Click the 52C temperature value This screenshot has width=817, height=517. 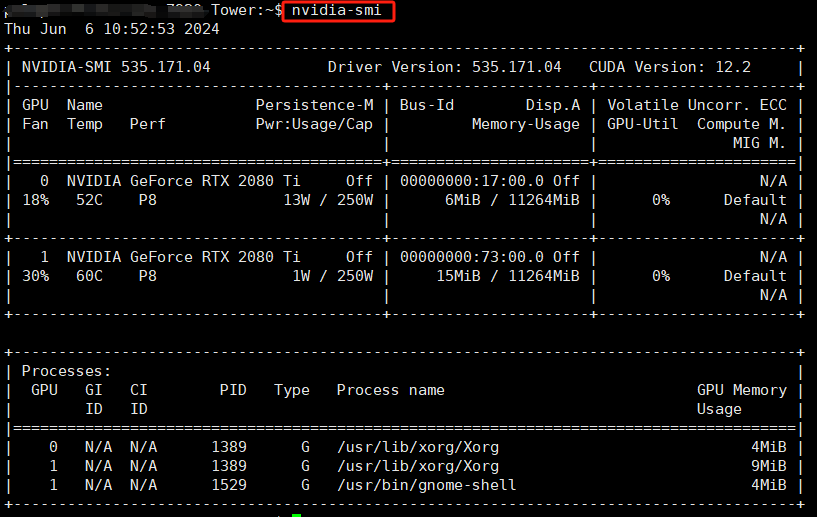84,200
